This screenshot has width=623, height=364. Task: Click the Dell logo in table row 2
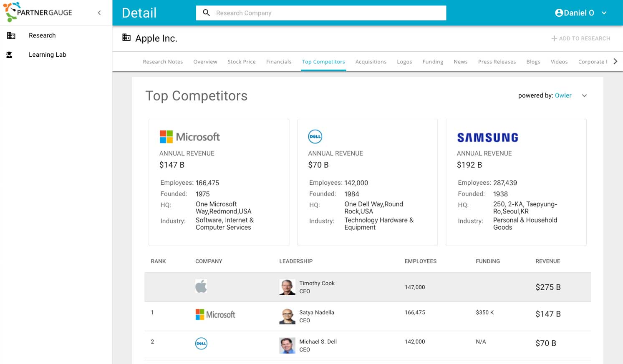(x=202, y=344)
